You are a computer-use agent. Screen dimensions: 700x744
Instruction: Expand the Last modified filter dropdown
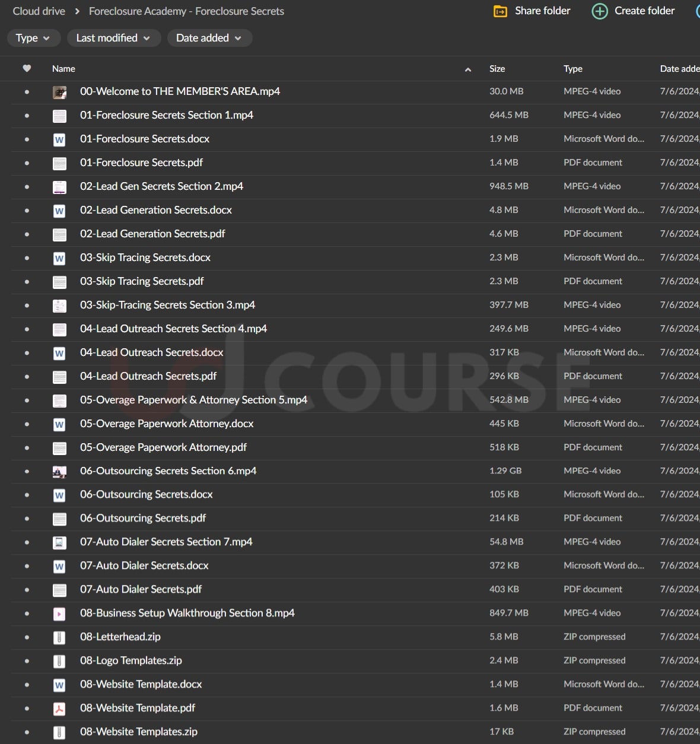(x=113, y=38)
